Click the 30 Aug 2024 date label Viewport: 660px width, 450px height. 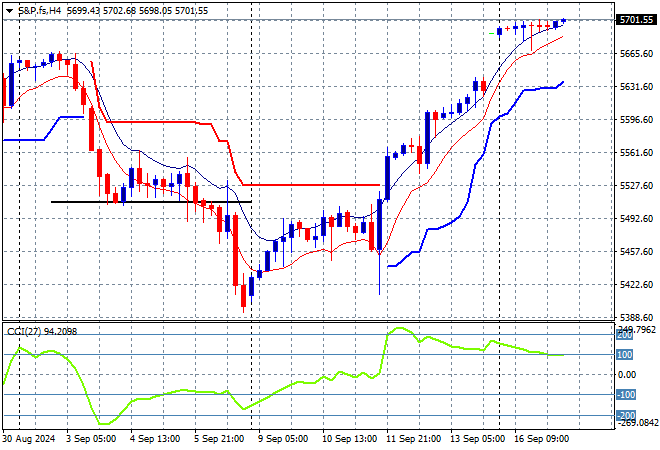(x=29, y=439)
